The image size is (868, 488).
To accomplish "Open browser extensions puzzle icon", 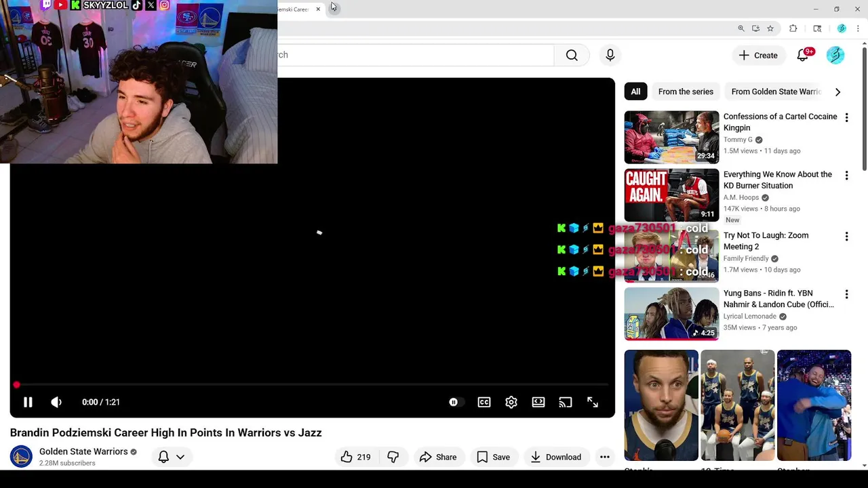I will 793,28.
